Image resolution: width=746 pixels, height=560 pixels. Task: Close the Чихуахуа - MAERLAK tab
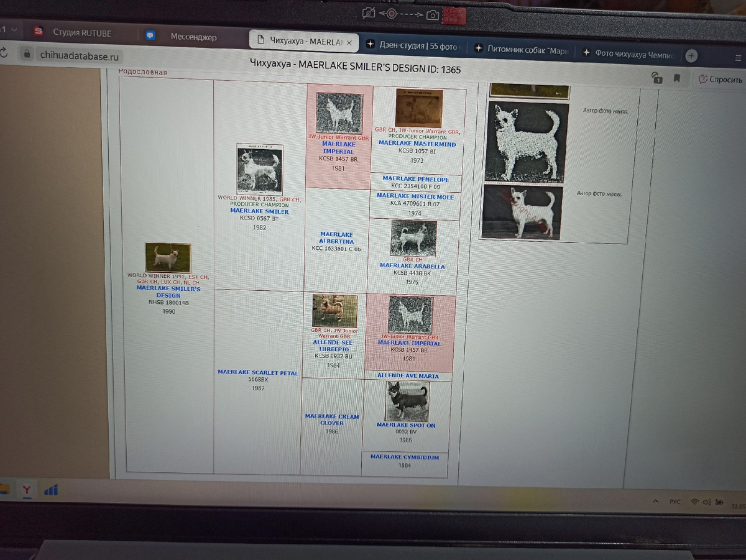(349, 42)
